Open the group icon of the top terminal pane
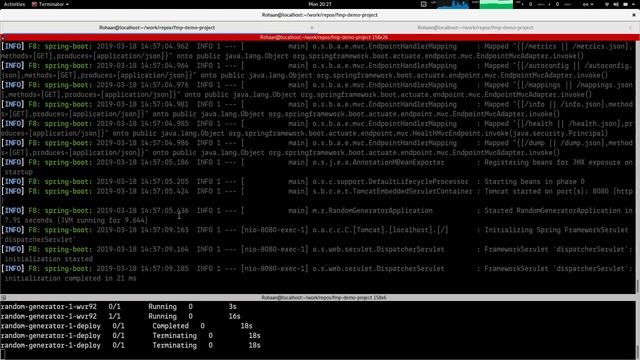The height and width of the screenshot is (360, 640). [x=3, y=37]
